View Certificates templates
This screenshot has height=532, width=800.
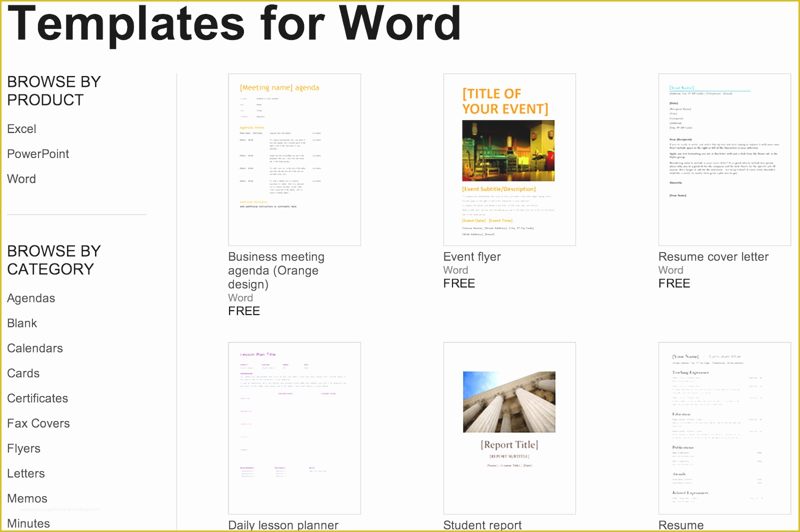[x=37, y=398]
